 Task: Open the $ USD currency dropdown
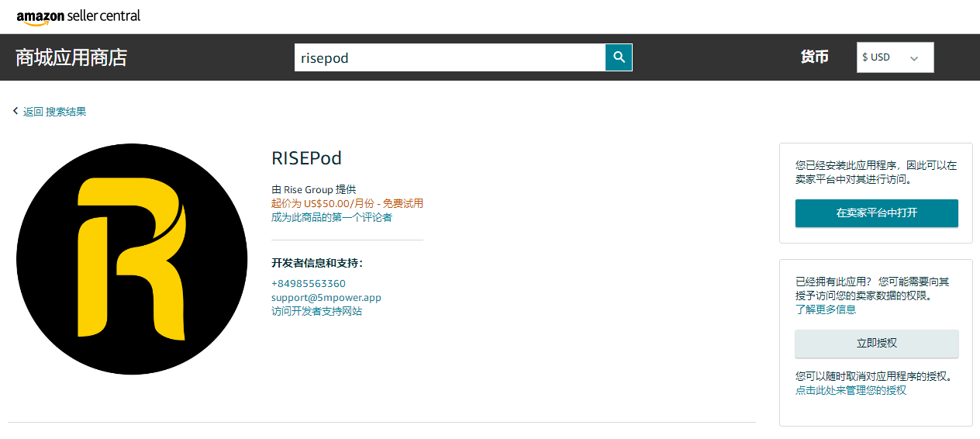pos(895,57)
